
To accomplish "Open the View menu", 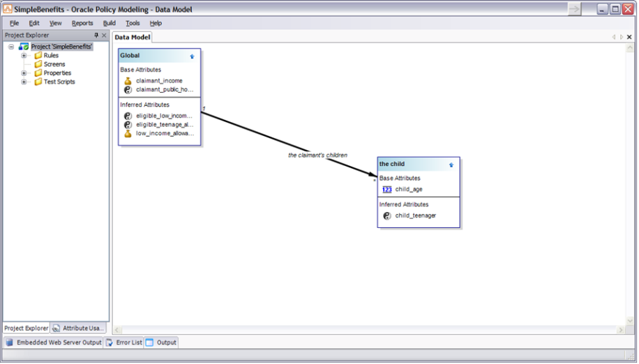I will pos(55,23).
